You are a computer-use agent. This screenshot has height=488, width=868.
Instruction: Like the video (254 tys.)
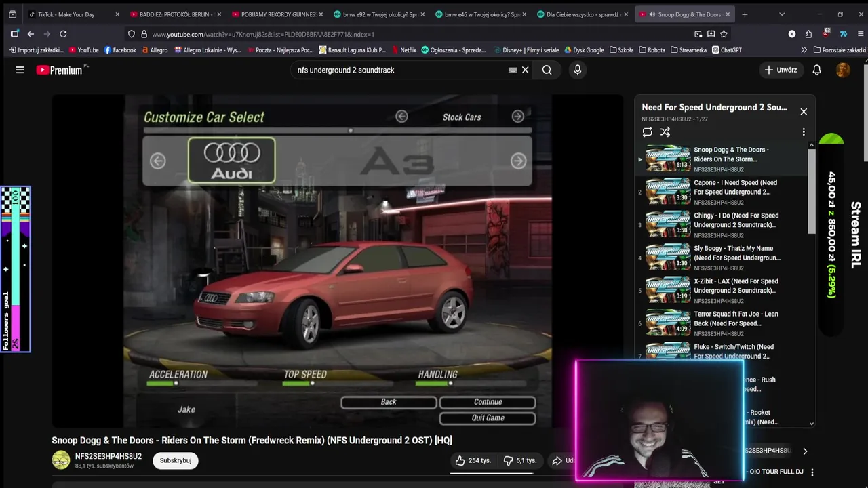[x=473, y=460]
